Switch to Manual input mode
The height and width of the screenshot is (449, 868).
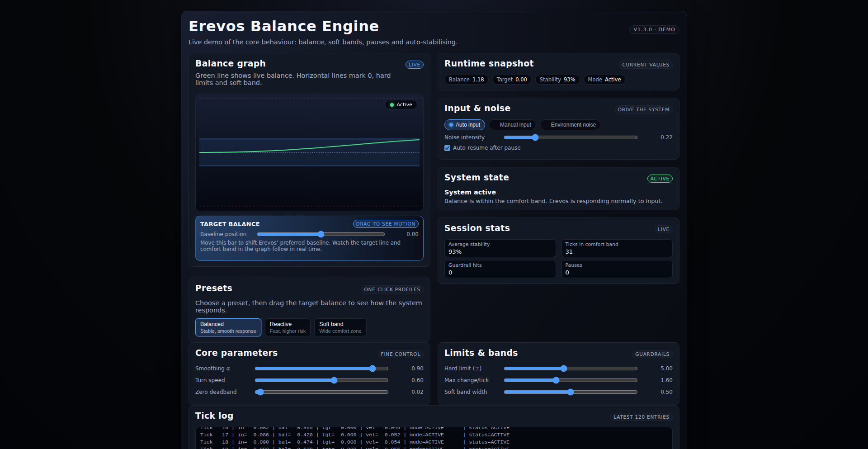[512, 125]
